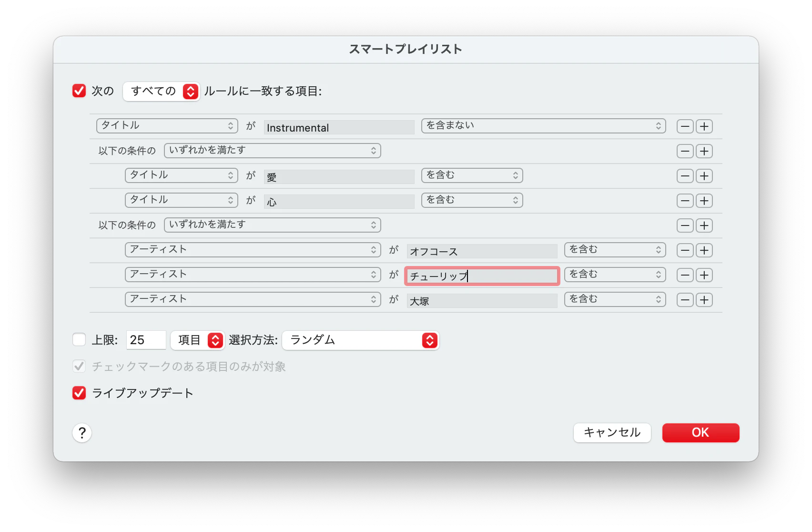Remove the 愛 title rule with minus
The height and width of the screenshot is (532, 812).
tap(685, 176)
